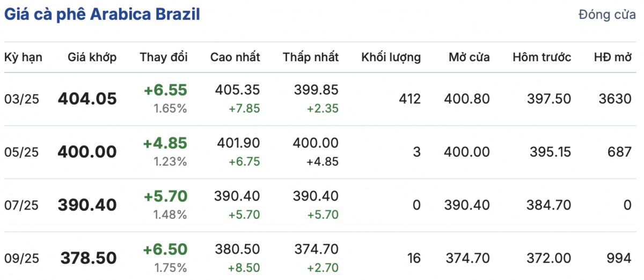644x280 pixels.
Task: Select the 'Kỳ hạn' column header
Action: pyautogui.click(x=23, y=58)
